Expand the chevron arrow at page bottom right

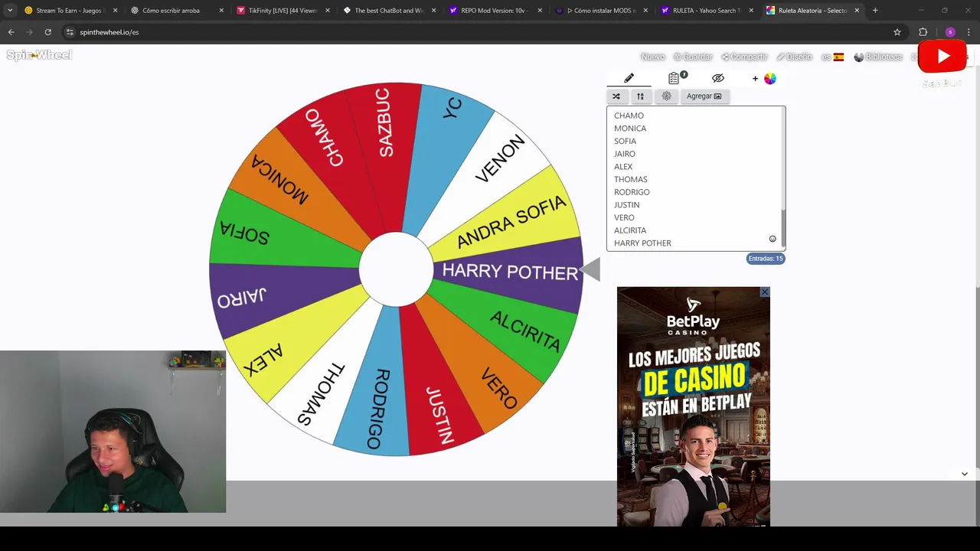pyautogui.click(x=965, y=474)
